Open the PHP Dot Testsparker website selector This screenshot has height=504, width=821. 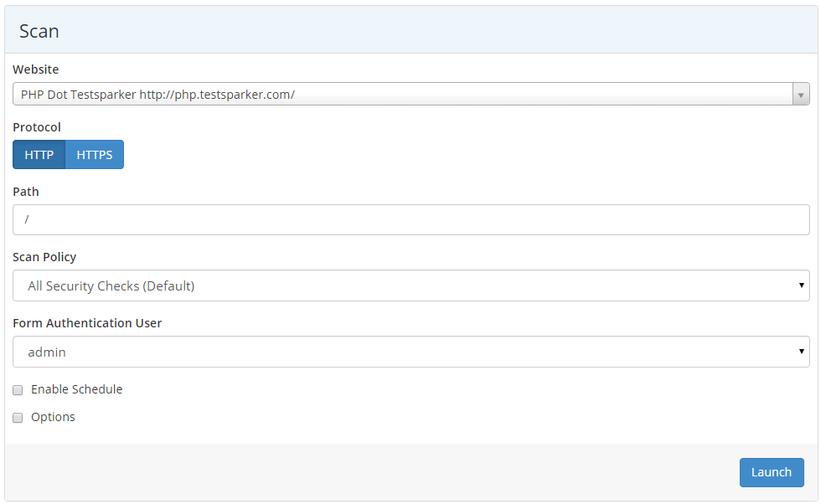[402, 95]
